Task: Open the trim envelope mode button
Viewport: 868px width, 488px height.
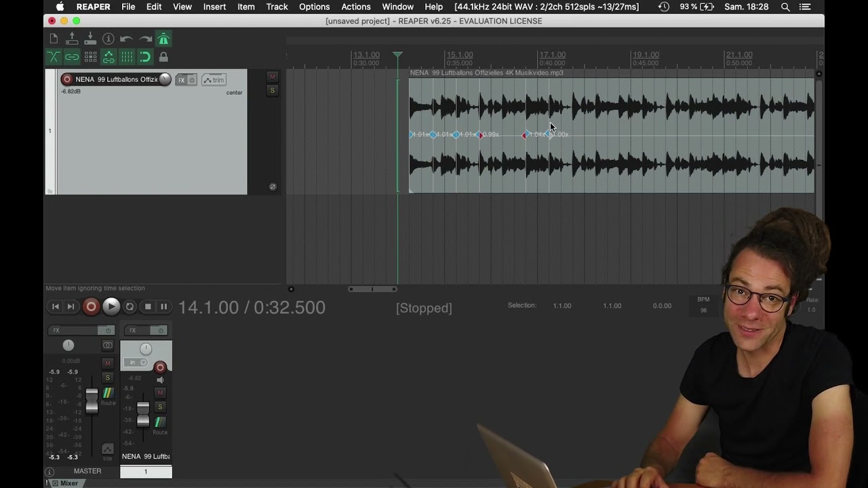Action: pyautogui.click(x=214, y=80)
